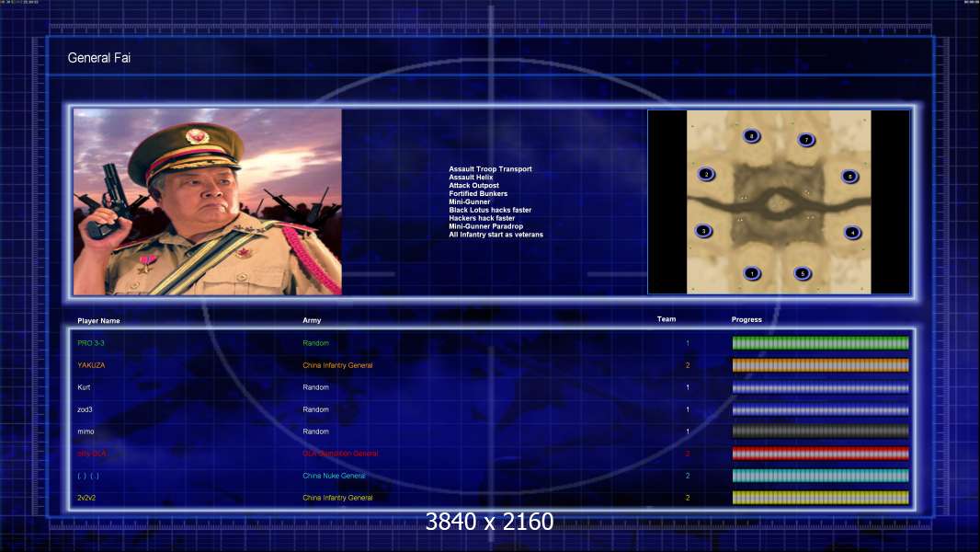
Task: Click the red GLA Demolition progress bar
Action: tap(821, 454)
